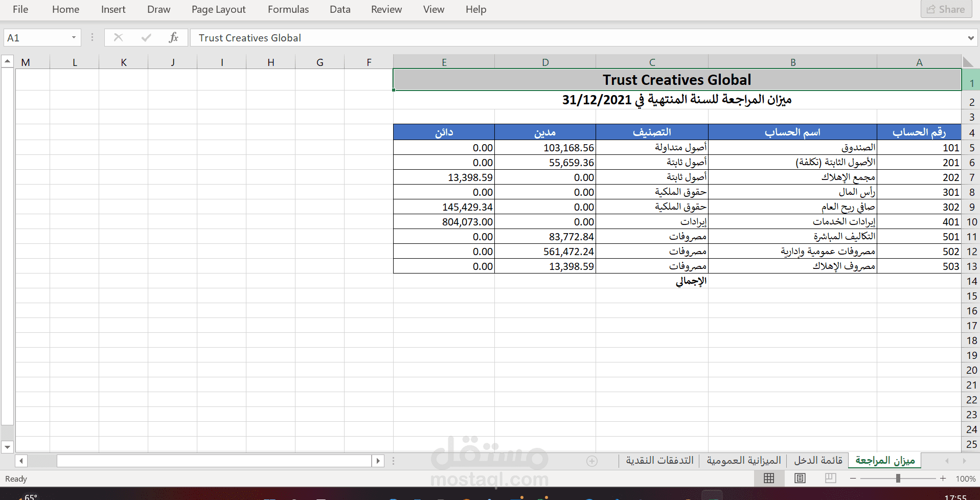The image size is (980, 500).
Task: Switch to the قائمة الدخل sheet tab
Action: pyautogui.click(x=818, y=461)
